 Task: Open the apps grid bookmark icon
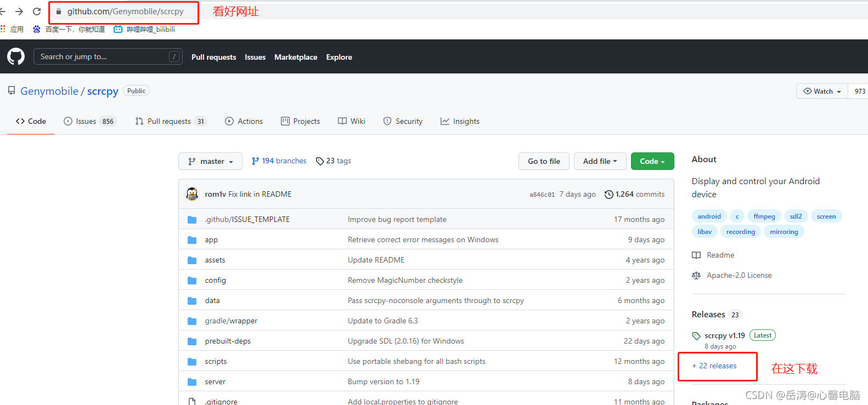click(x=3, y=29)
